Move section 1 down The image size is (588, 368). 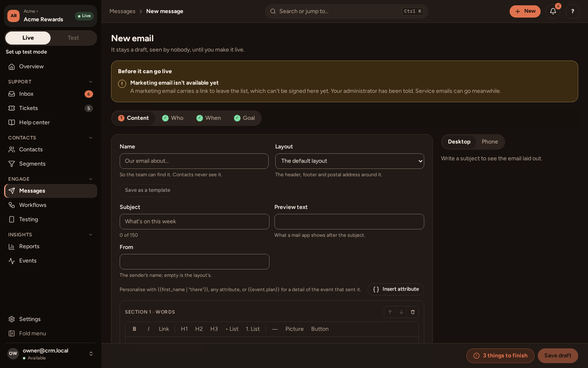[x=401, y=312]
